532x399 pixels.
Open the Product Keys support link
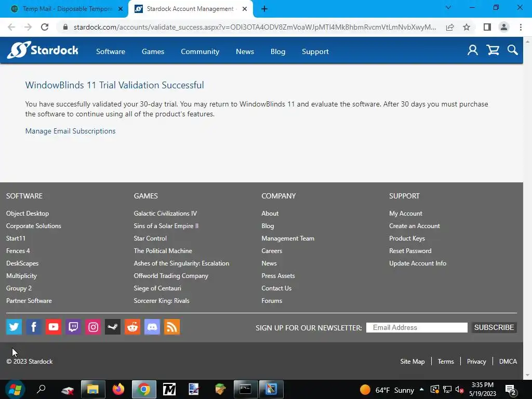click(407, 238)
